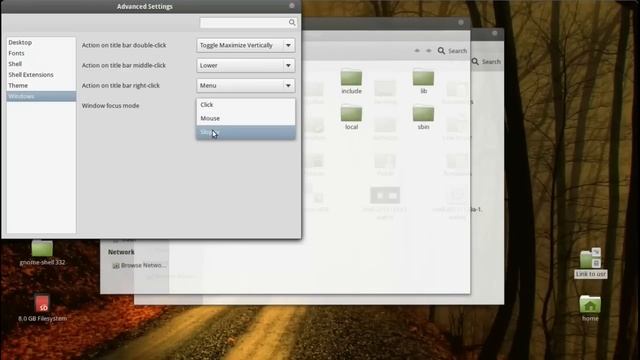Click Action on title bar double-click label

point(124,45)
